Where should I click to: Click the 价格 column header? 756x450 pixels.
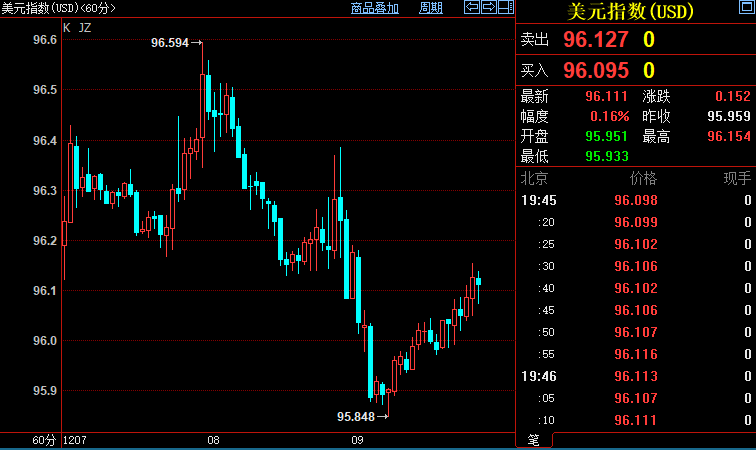pyautogui.click(x=643, y=178)
